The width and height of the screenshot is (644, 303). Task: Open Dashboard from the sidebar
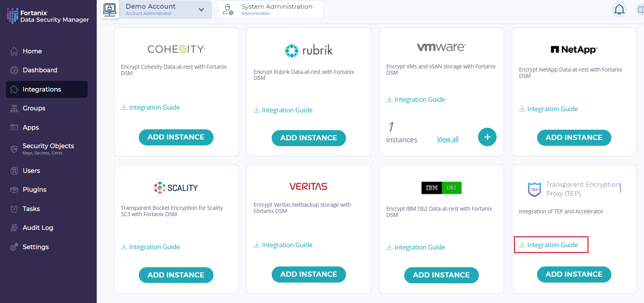tap(40, 70)
